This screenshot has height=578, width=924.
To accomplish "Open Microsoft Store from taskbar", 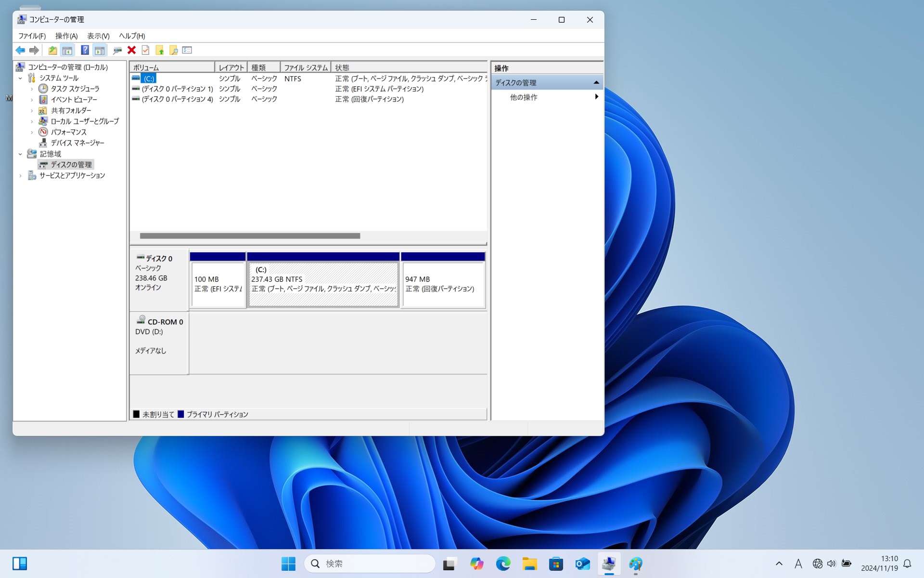I will (x=556, y=564).
